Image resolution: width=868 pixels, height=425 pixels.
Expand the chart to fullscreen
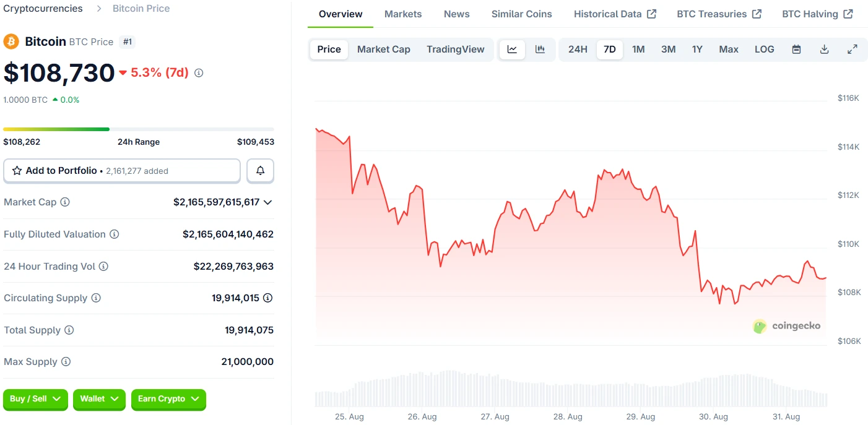click(x=853, y=49)
